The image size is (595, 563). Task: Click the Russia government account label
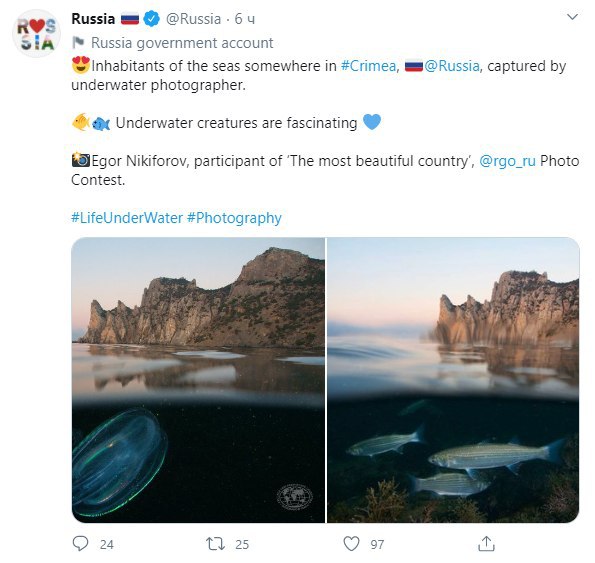[x=182, y=43]
